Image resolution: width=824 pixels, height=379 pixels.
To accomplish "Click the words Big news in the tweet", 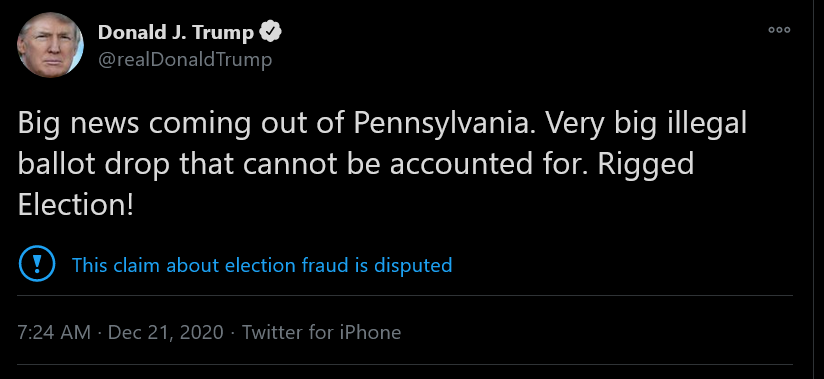I will [x=79, y=124].
